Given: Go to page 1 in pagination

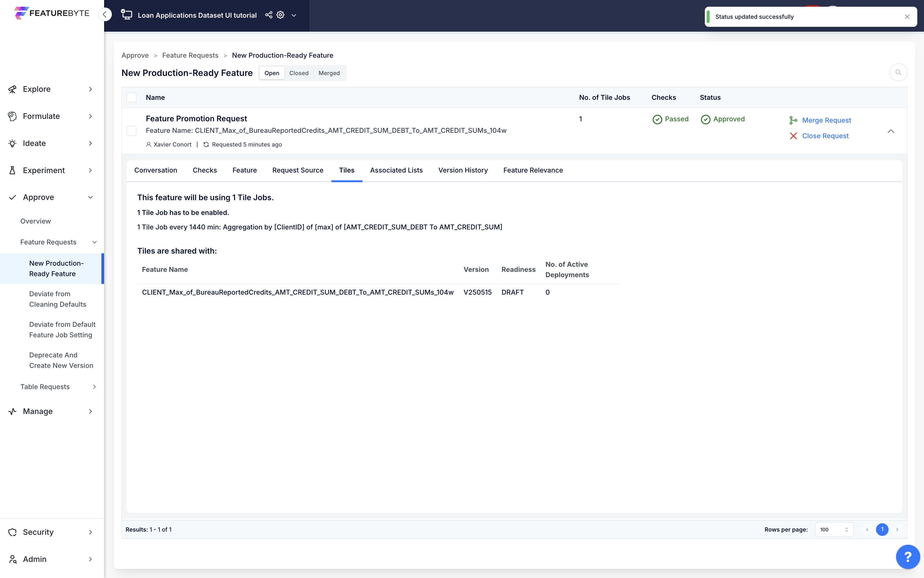Looking at the screenshot, I should pos(882,529).
